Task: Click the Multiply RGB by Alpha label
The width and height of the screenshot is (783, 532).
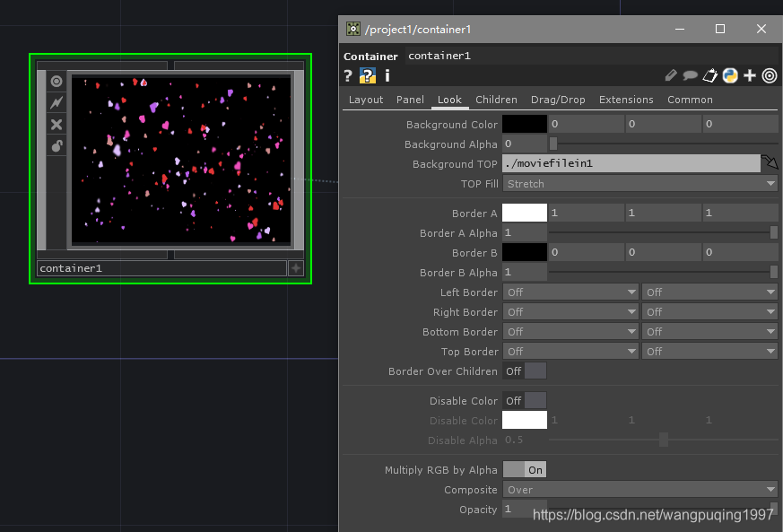Action: (x=441, y=470)
